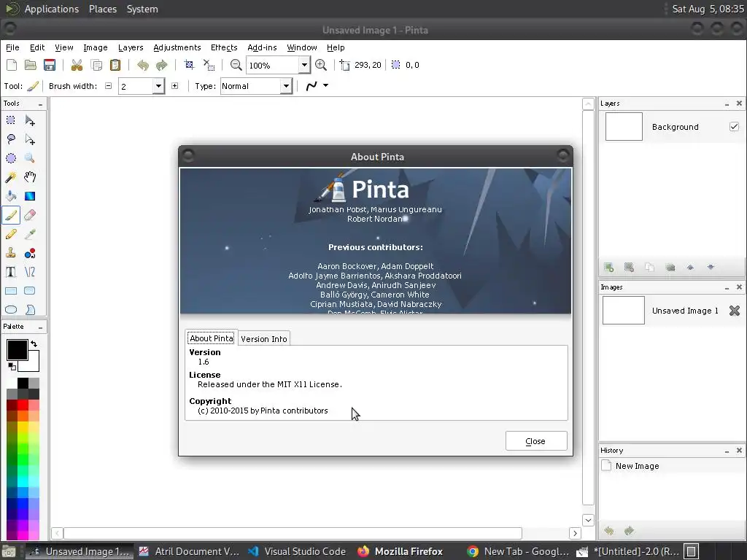
Task: Select the Magic Wand tool
Action: [x=10, y=177]
